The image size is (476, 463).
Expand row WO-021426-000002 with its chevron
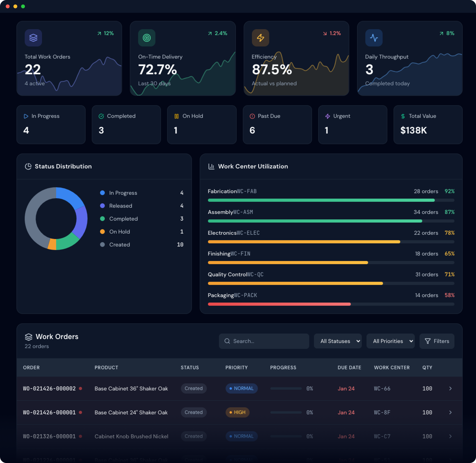pos(450,388)
